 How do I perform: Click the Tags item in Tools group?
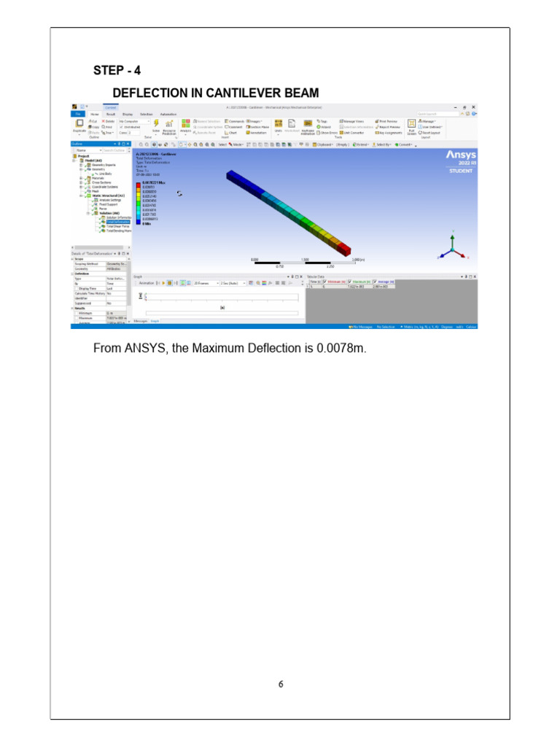[x=322, y=121]
